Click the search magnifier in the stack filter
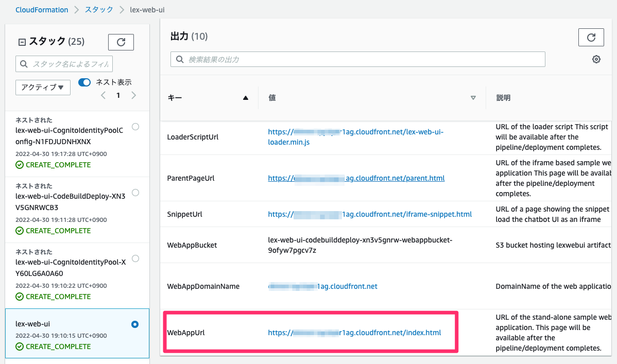The image size is (617, 364). coord(24,64)
